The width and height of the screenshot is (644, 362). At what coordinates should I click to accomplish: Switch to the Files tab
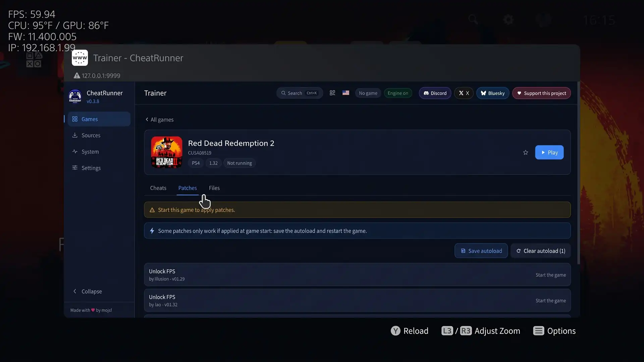click(x=214, y=188)
